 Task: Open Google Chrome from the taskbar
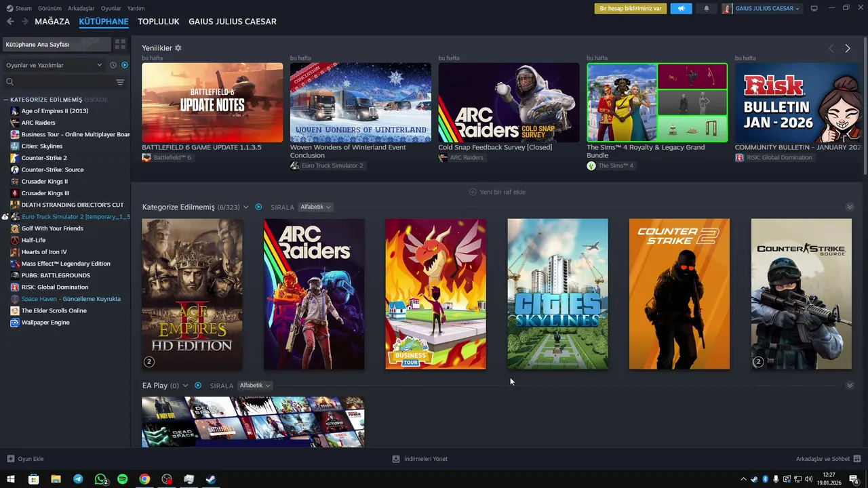[144, 479]
